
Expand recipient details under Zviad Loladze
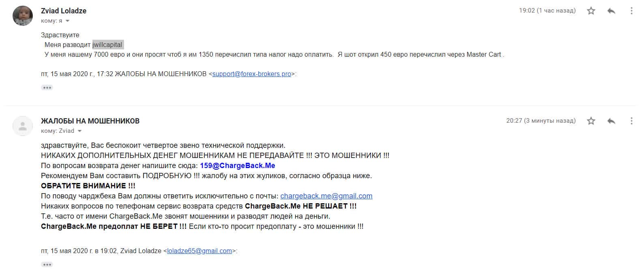[x=68, y=21]
